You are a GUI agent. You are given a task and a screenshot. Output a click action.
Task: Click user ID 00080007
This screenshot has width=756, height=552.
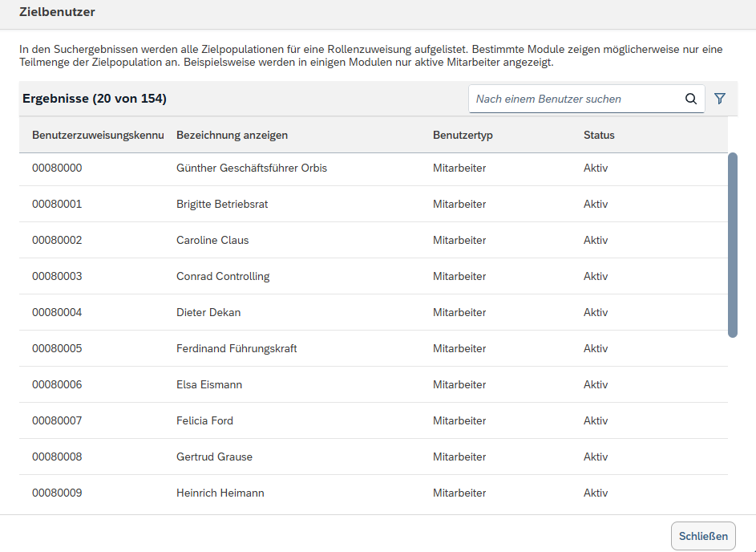[x=57, y=420]
